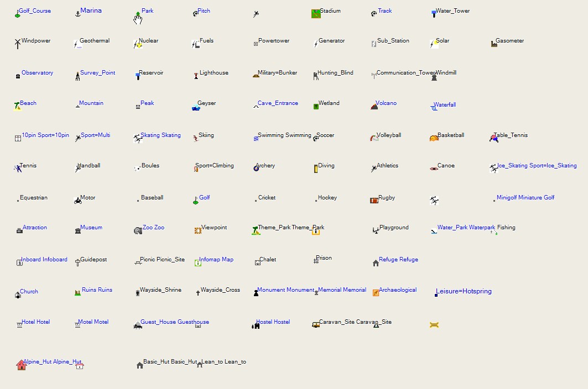
Task: Select the Fishing label
Action: pos(506,228)
